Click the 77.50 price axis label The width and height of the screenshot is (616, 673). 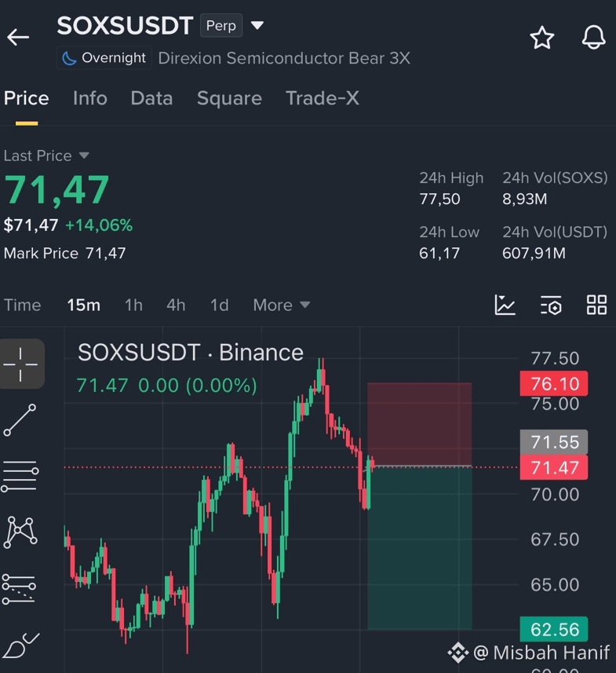tap(555, 358)
